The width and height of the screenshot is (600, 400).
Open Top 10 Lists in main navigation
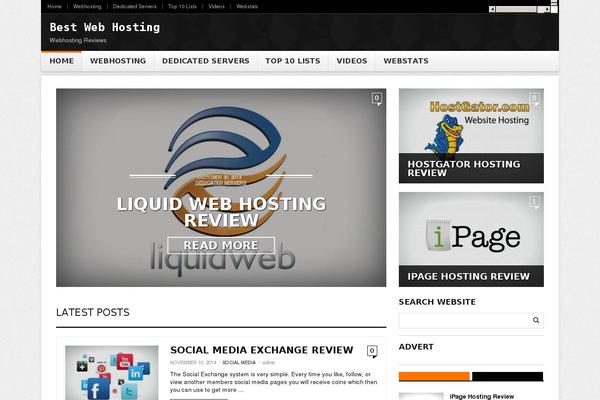coord(293,61)
